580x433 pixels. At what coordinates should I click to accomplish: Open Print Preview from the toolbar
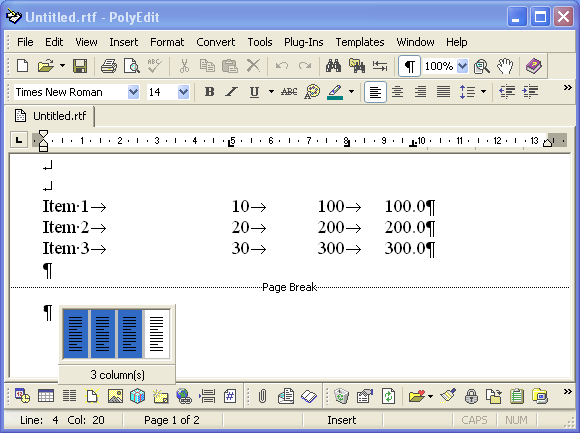[x=131, y=66]
